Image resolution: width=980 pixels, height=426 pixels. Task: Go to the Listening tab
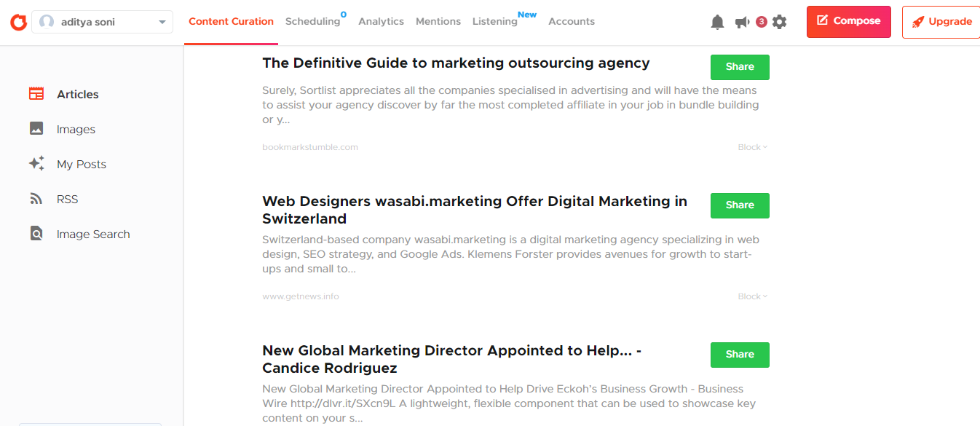(x=494, y=21)
